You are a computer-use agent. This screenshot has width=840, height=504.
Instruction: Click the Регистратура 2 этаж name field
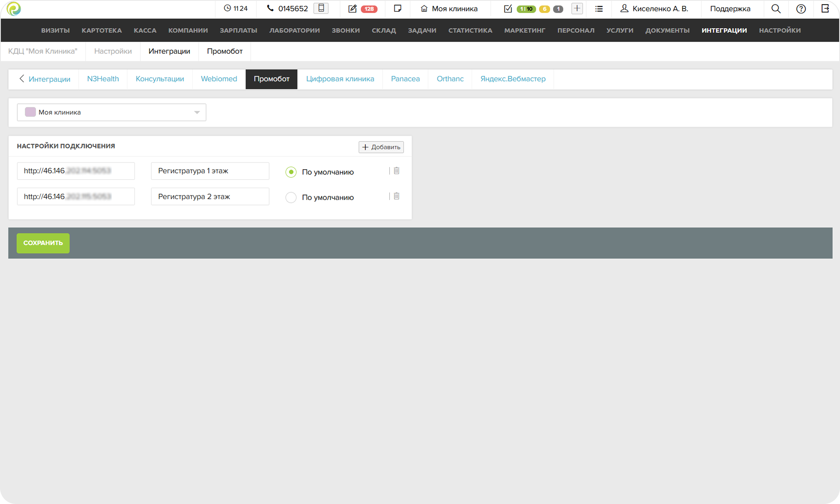tap(210, 197)
